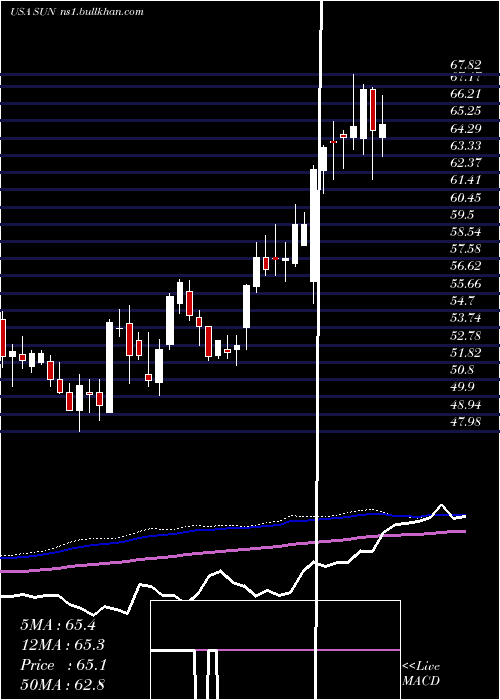Click the pink 50MA trend line
The image size is (500, 700).
click(x=232, y=551)
